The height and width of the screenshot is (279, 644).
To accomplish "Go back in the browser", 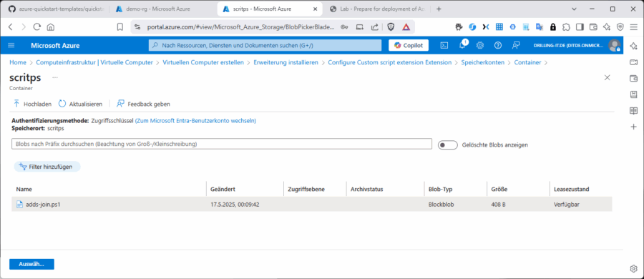I will coord(11,27).
